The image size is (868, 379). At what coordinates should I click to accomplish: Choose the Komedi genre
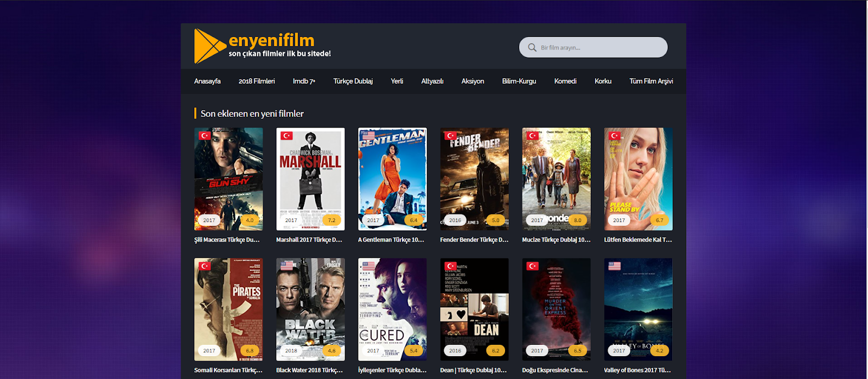(x=565, y=81)
